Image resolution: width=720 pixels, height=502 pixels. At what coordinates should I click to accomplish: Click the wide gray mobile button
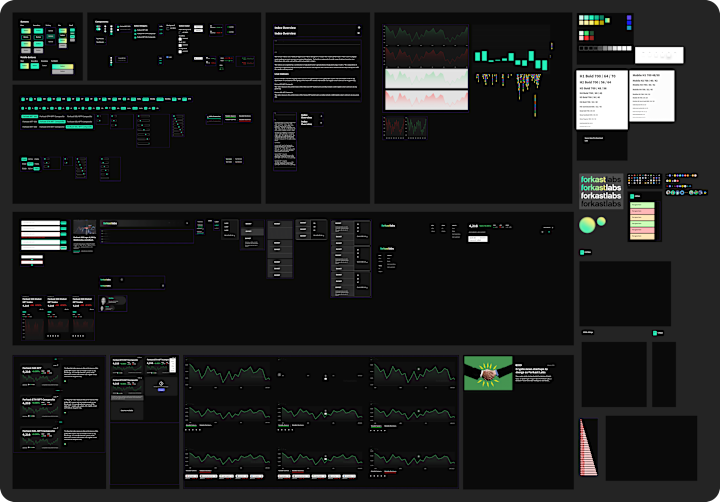[x=62, y=72]
